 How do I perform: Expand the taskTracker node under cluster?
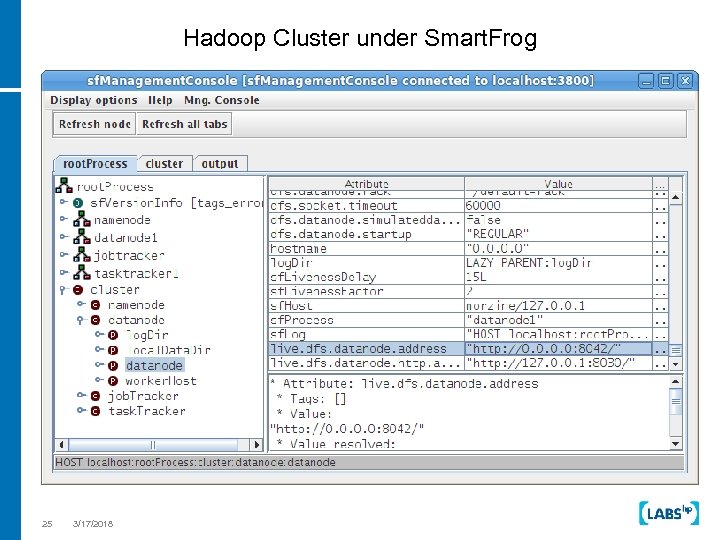coord(81,410)
